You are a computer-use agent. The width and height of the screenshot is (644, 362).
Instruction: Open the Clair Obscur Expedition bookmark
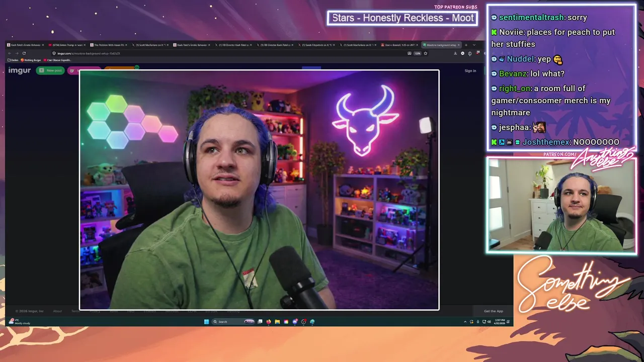click(56, 60)
